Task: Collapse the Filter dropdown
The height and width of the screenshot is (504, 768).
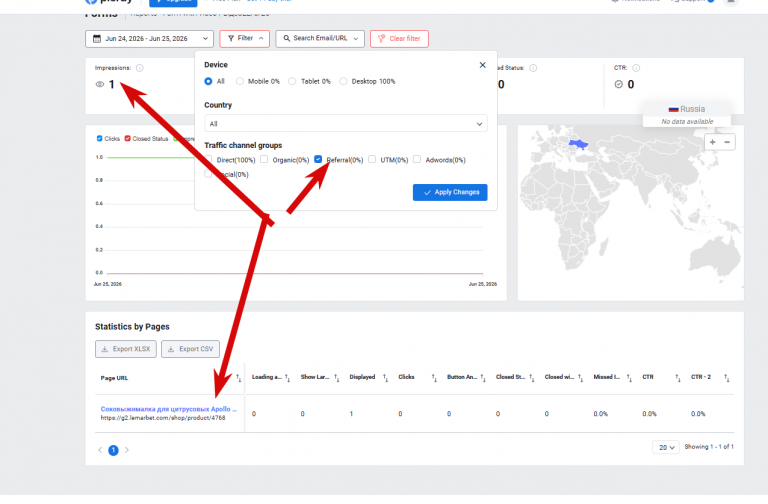Action: point(244,39)
